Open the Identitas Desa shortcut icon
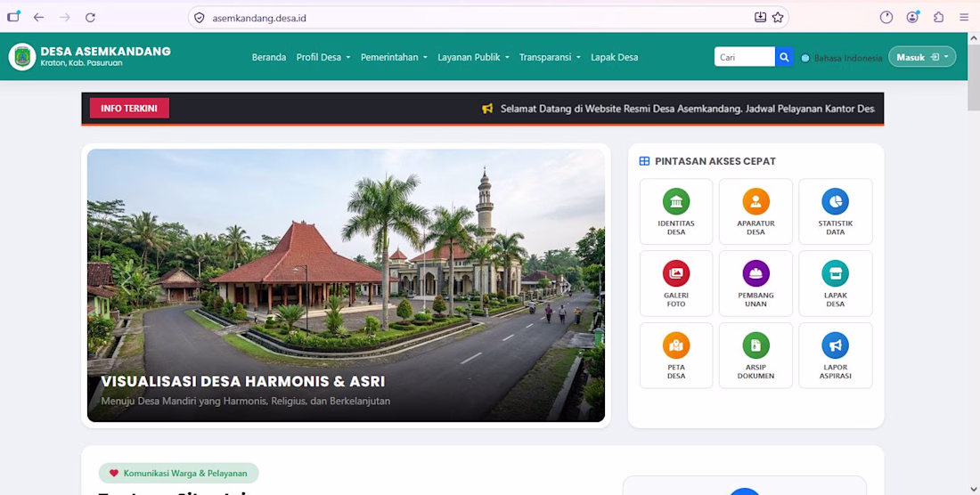The image size is (980, 495). click(675, 201)
